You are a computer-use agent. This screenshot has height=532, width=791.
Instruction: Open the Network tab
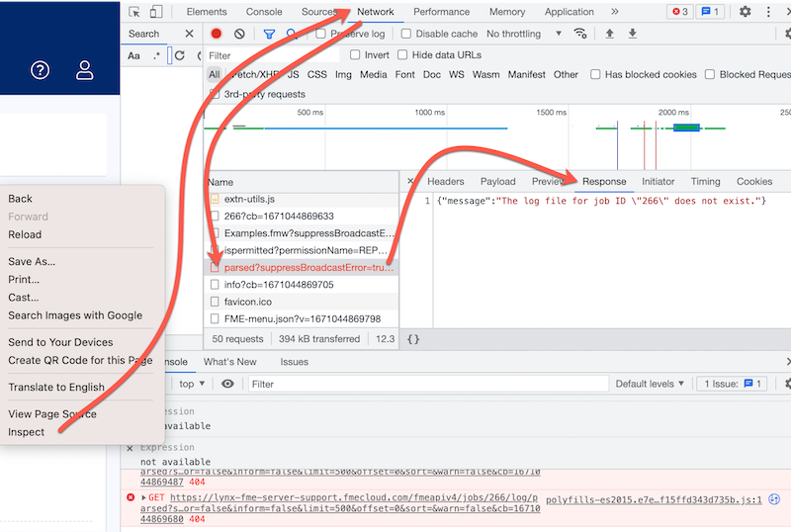[x=376, y=12]
